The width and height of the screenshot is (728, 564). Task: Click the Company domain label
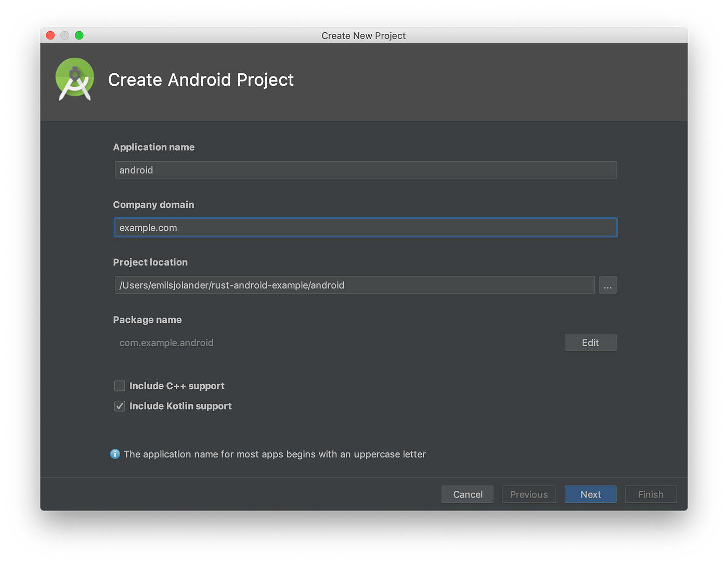[153, 205]
